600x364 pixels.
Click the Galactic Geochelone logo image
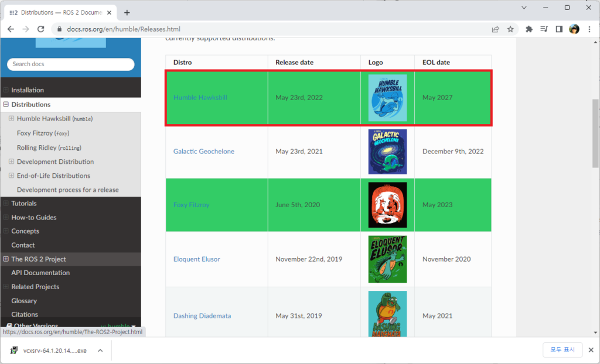click(x=388, y=152)
